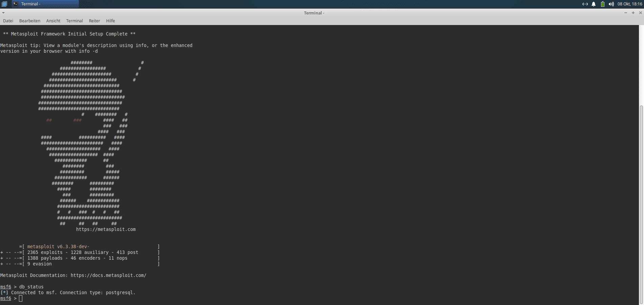The image size is (644, 305).
Task: Click the 'Connected to msf' status line
Action: tap(68, 293)
